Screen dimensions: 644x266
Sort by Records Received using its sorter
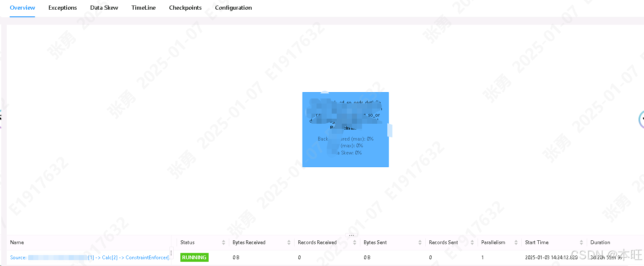click(354, 242)
